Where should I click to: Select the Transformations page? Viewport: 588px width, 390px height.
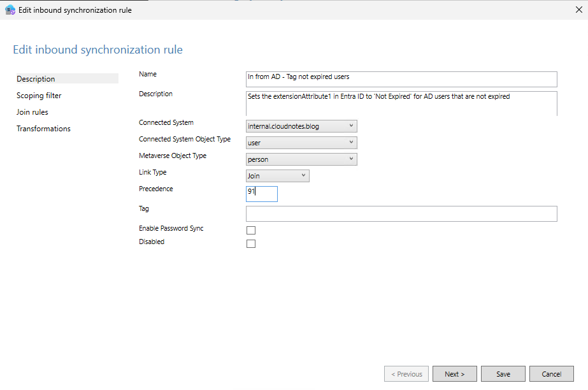click(x=43, y=128)
